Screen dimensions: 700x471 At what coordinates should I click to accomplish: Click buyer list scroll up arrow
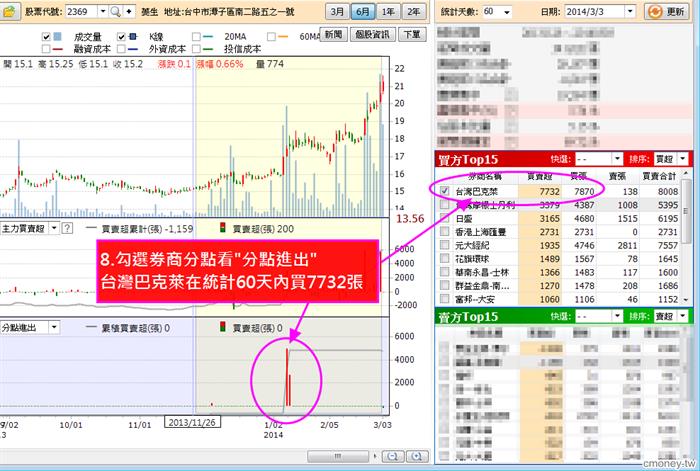point(686,173)
